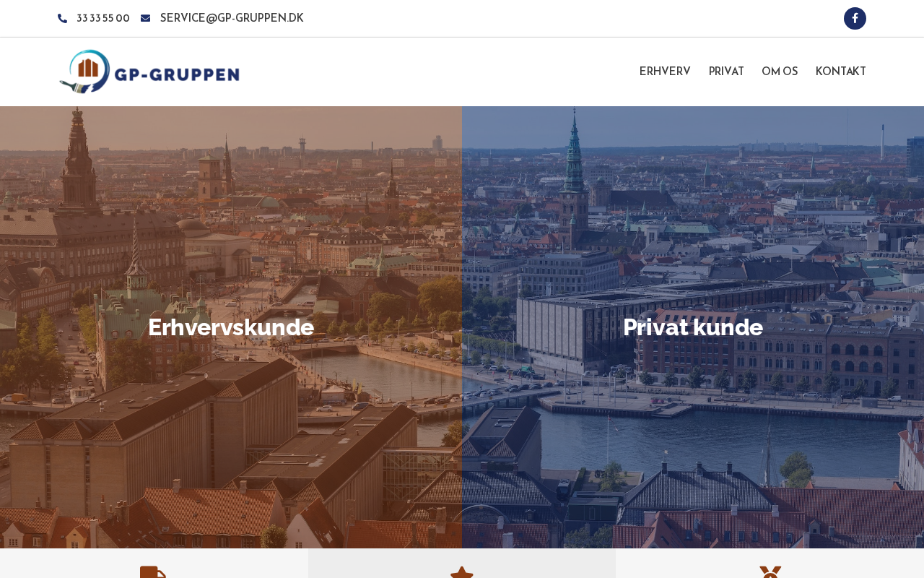Click the GP-Gruppen logo
Image resolution: width=924 pixels, height=578 pixels.
[x=149, y=72]
